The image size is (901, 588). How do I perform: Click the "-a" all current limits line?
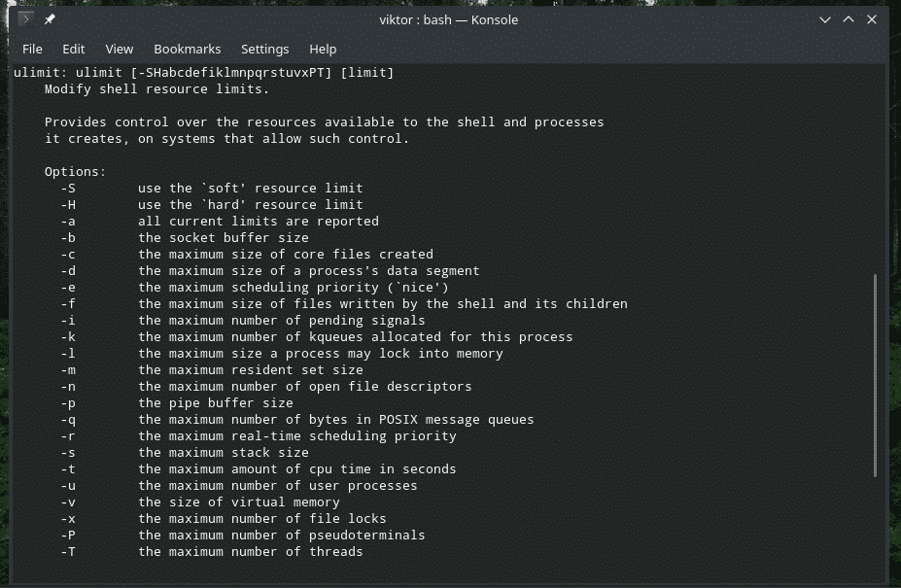click(219, 221)
